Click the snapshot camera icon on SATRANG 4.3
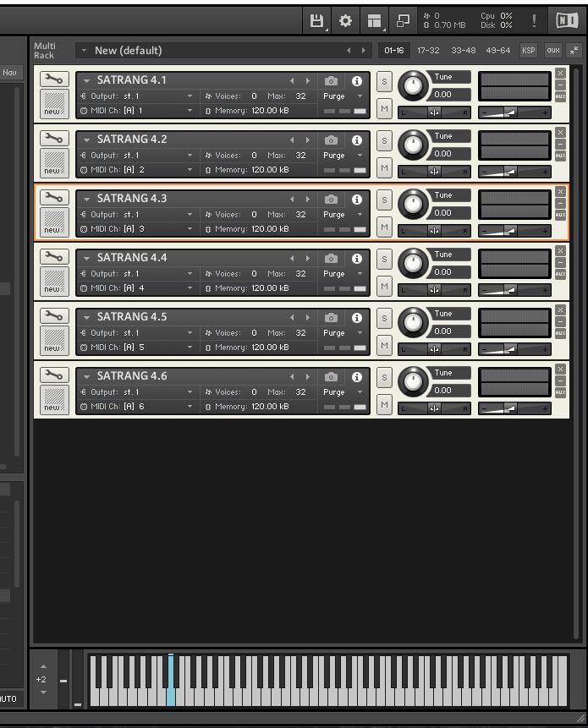This screenshot has height=728, width=588. (x=331, y=200)
